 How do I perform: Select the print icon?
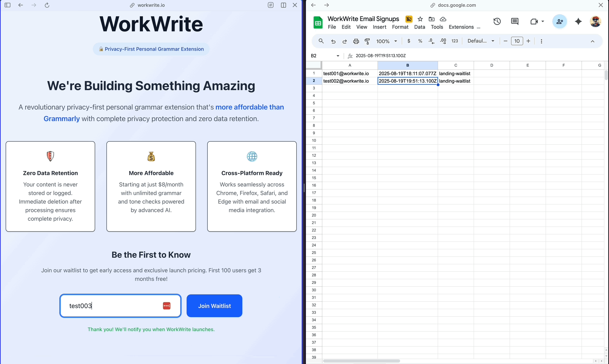(x=356, y=41)
